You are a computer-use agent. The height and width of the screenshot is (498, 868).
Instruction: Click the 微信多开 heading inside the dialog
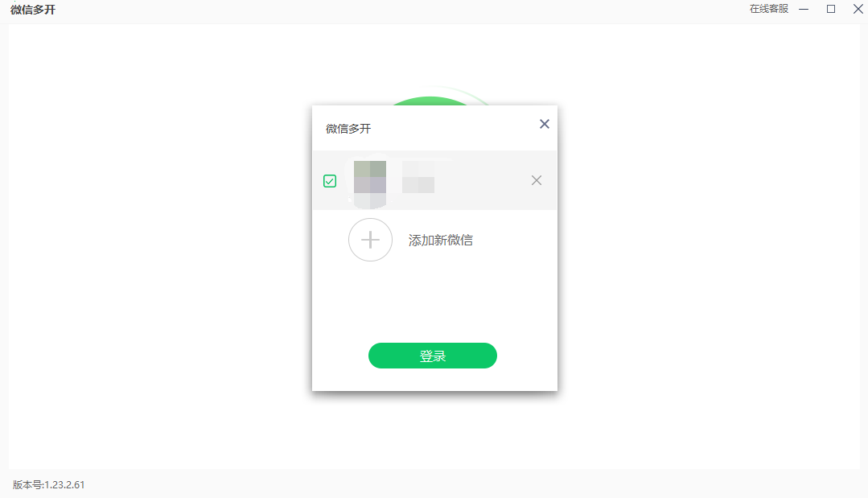click(348, 129)
